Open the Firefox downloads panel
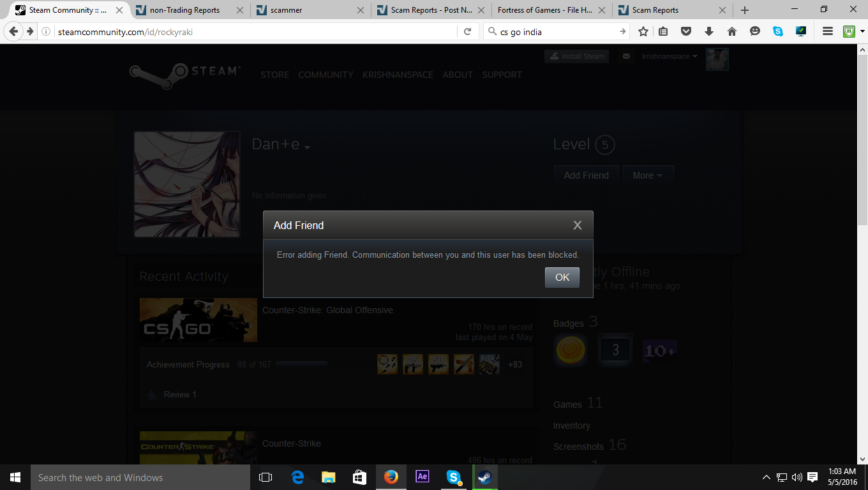Screen dimensions: 868x490 point(708,31)
